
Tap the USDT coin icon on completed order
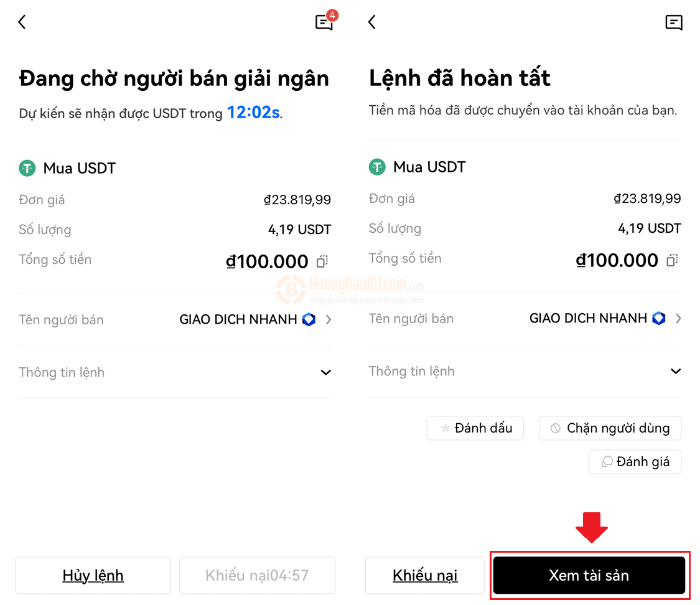coord(377,167)
